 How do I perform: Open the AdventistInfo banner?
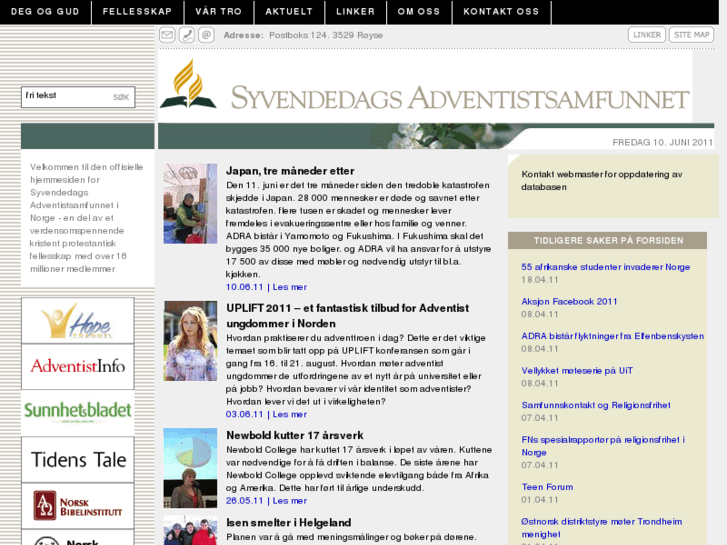tap(78, 366)
